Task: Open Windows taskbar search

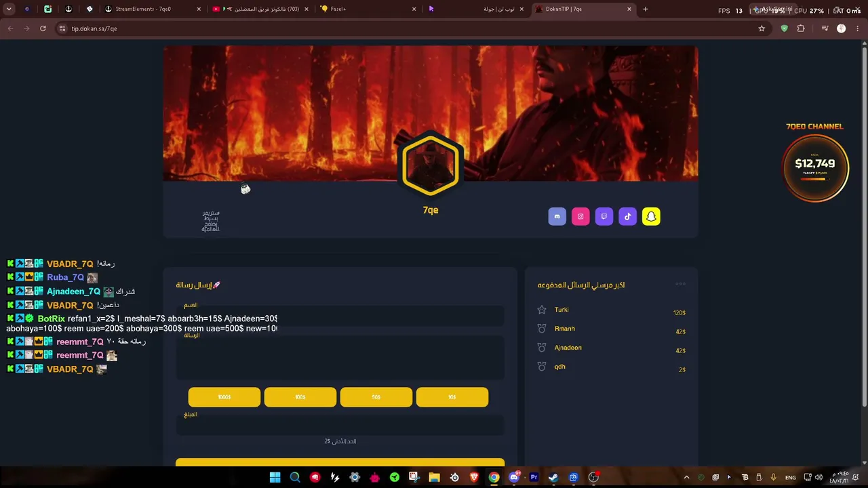Action: (x=295, y=477)
